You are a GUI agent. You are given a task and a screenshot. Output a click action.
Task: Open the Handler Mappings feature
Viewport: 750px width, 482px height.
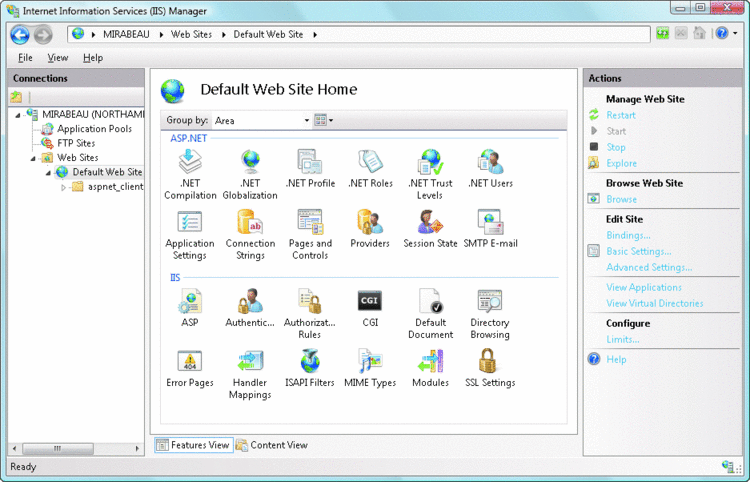click(x=250, y=374)
